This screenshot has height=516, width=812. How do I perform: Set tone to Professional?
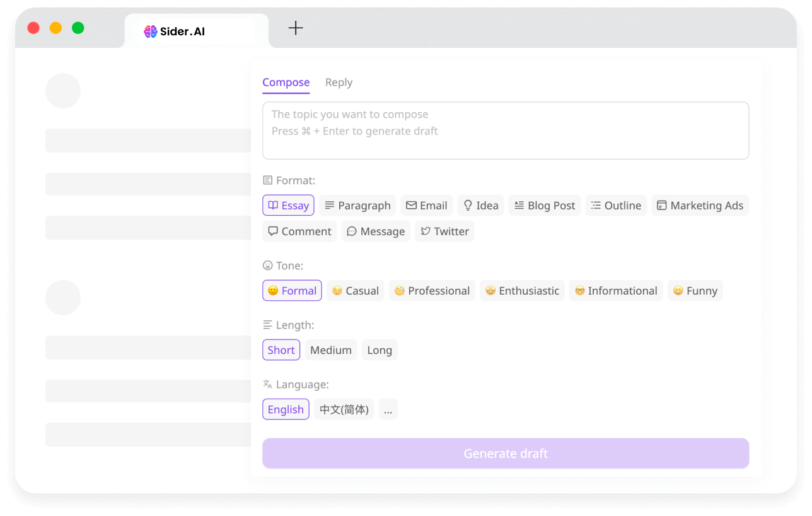click(x=432, y=291)
